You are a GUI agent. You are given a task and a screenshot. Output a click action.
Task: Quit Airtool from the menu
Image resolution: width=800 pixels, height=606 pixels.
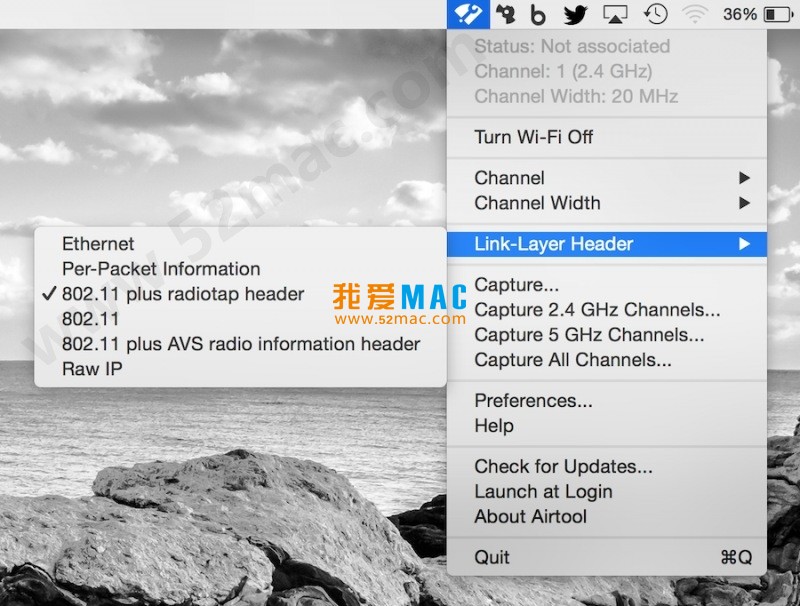point(492,557)
